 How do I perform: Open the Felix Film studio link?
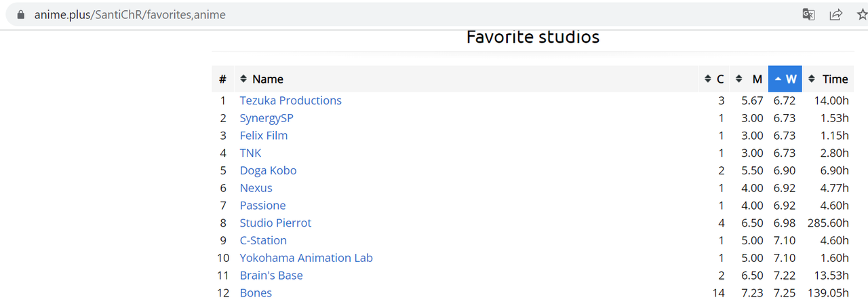click(264, 136)
